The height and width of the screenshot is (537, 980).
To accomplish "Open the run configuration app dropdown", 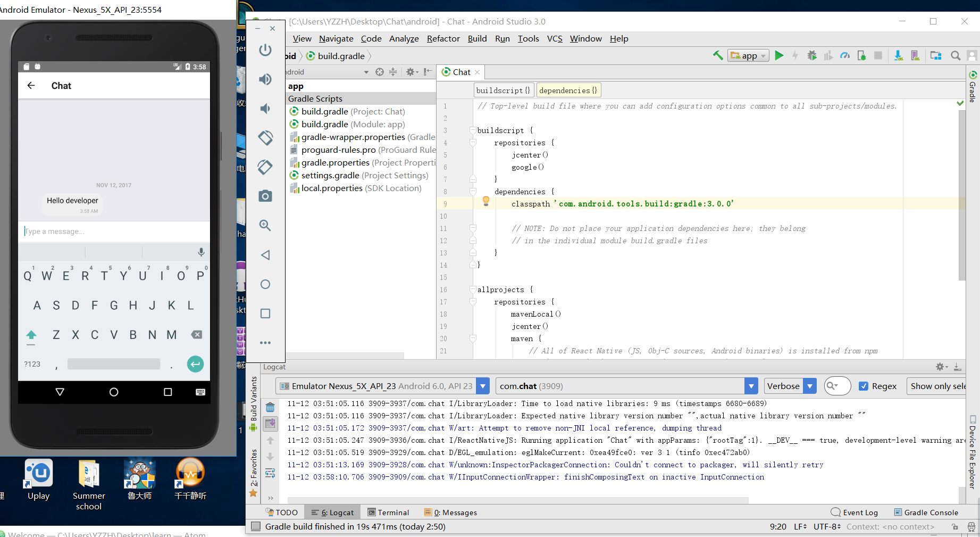I will [x=748, y=55].
